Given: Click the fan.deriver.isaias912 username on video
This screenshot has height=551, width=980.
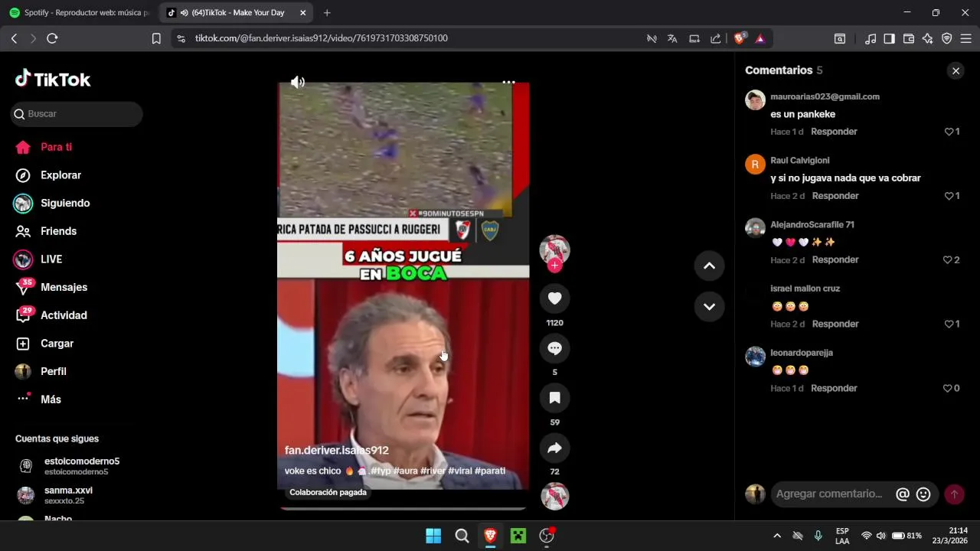Looking at the screenshot, I should [337, 451].
